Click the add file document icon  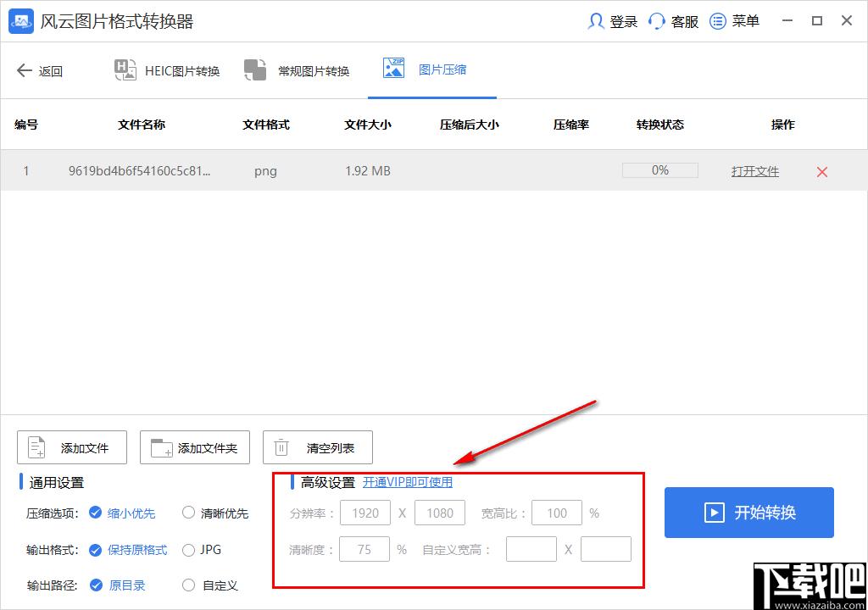(x=36, y=447)
